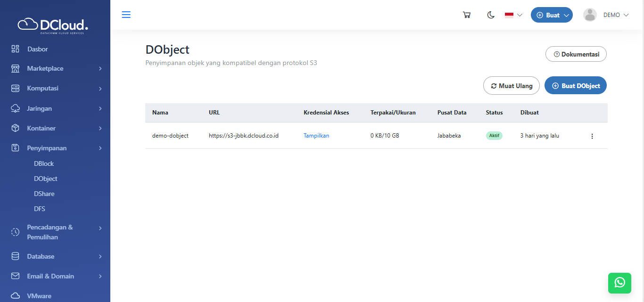The image size is (644, 302).
Task: Open the language flag dropdown
Action: point(513,15)
